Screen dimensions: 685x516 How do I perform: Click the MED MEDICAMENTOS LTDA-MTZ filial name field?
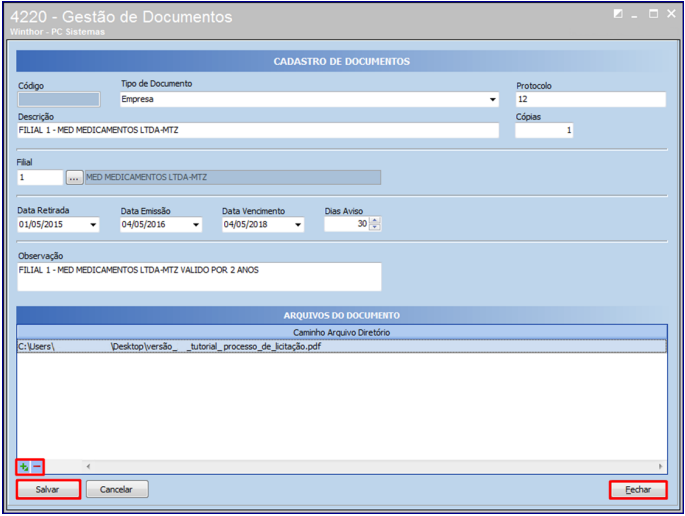233,177
